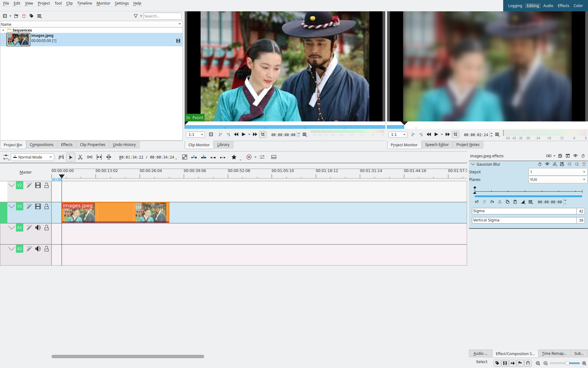Select the razor cut tool
588x368 pixels.
pyautogui.click(x=80, y=157)
